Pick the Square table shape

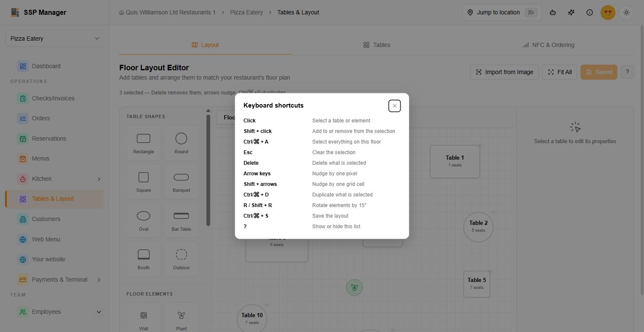pyautogui.click(x=143, y=182)
